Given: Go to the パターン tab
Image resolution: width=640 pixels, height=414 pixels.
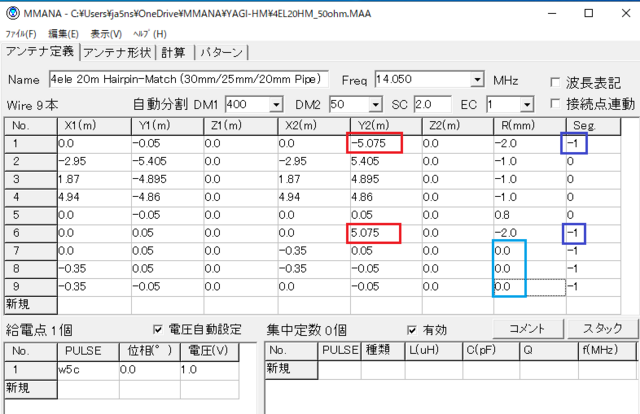Looking at the screenshot, I should click(x=222, y=52).
